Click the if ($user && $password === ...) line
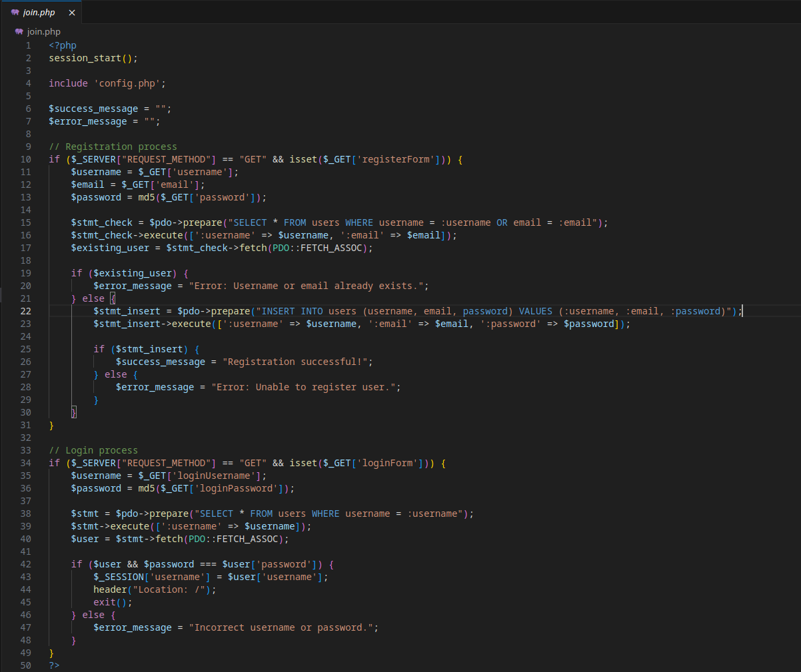The height and width of the screenshot is (672, 801). click(203, 564)
